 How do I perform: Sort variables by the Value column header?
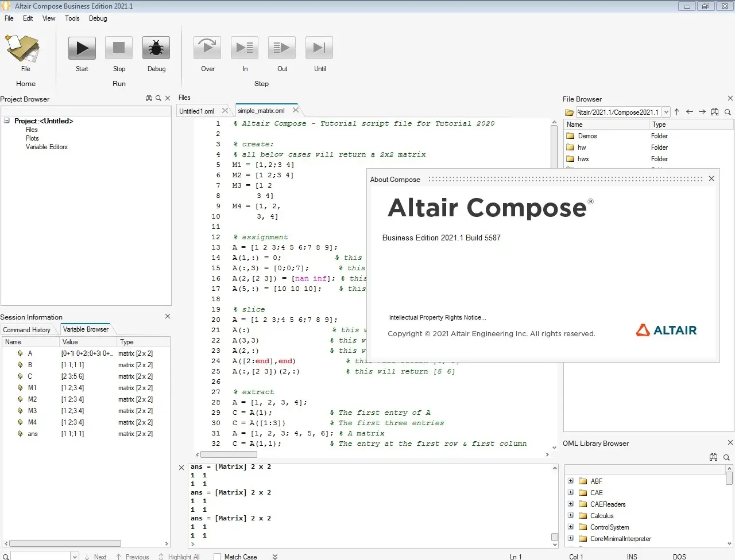88,341
